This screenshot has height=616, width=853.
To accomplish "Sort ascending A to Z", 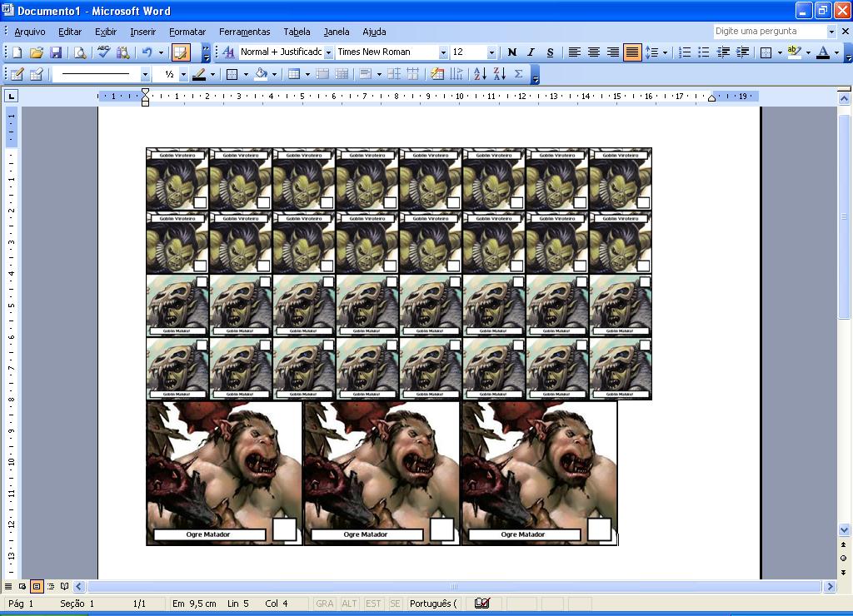I will click(481, 74).
